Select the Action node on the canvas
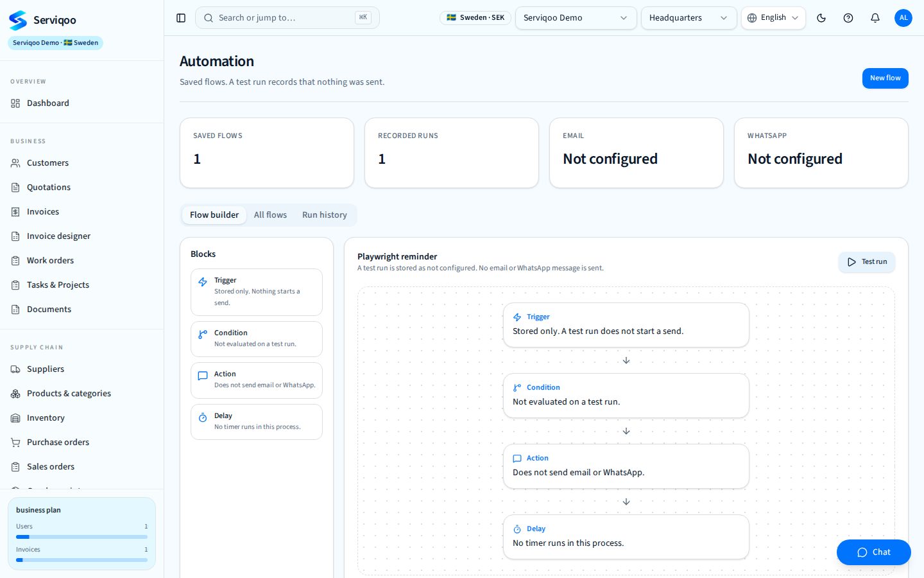Screen dimensions: 924x578 point(626,466)
